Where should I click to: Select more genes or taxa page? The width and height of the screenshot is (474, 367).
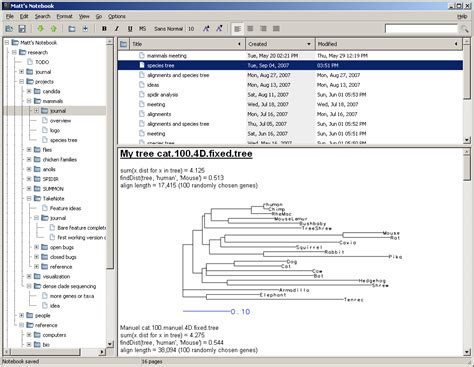[72, 296]
